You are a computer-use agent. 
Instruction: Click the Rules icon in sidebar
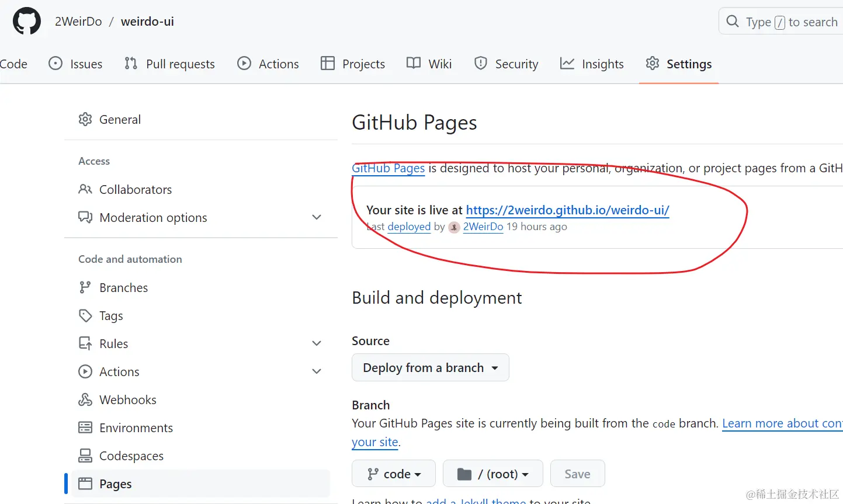(x=85, y=343)
